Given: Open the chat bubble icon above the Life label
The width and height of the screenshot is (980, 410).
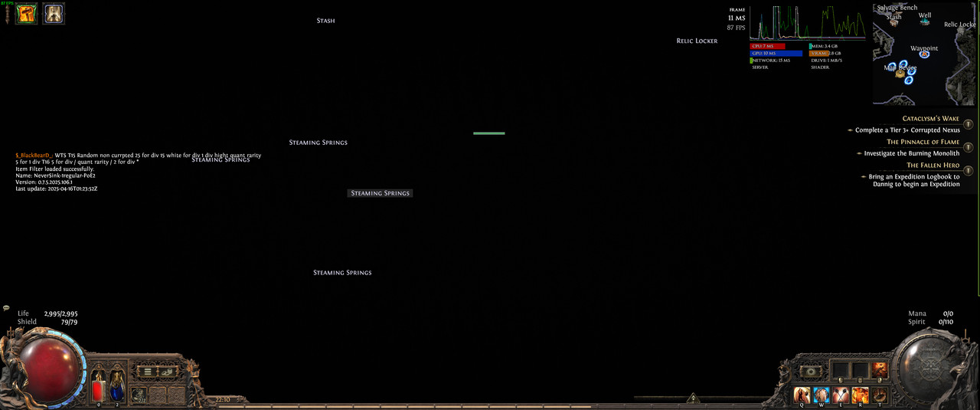Looking at the screenshot, I should [6, 307].
